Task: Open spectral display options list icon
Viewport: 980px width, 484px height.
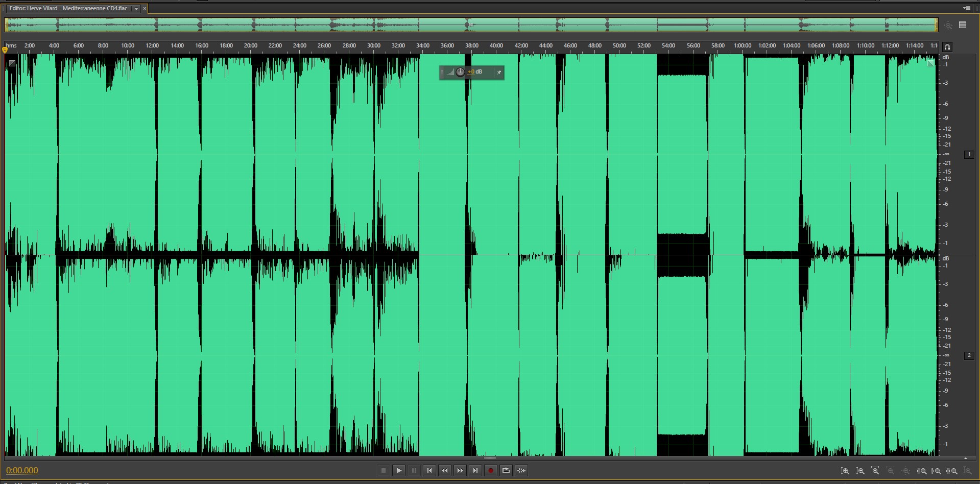Action: (x=963, y=25)
